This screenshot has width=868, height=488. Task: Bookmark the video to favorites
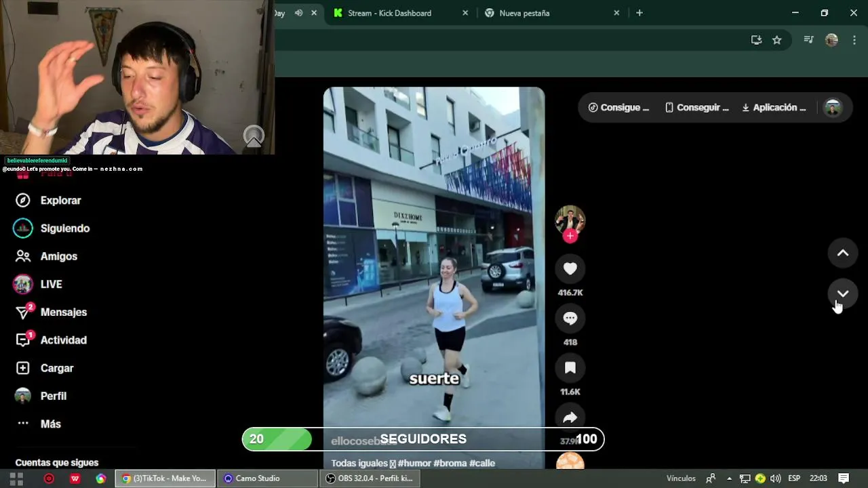(570, 368)
